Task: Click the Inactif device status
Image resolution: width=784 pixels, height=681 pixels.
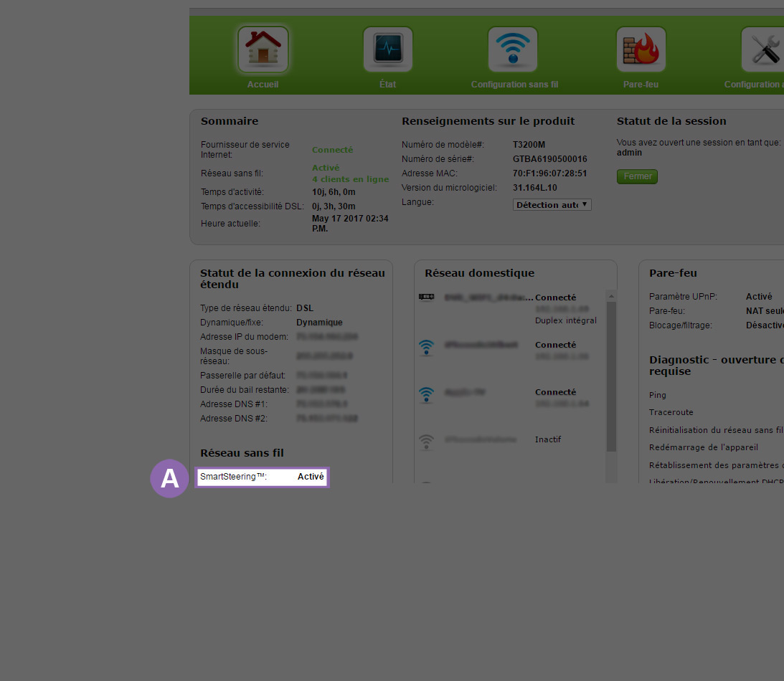Action: (548, 439)
